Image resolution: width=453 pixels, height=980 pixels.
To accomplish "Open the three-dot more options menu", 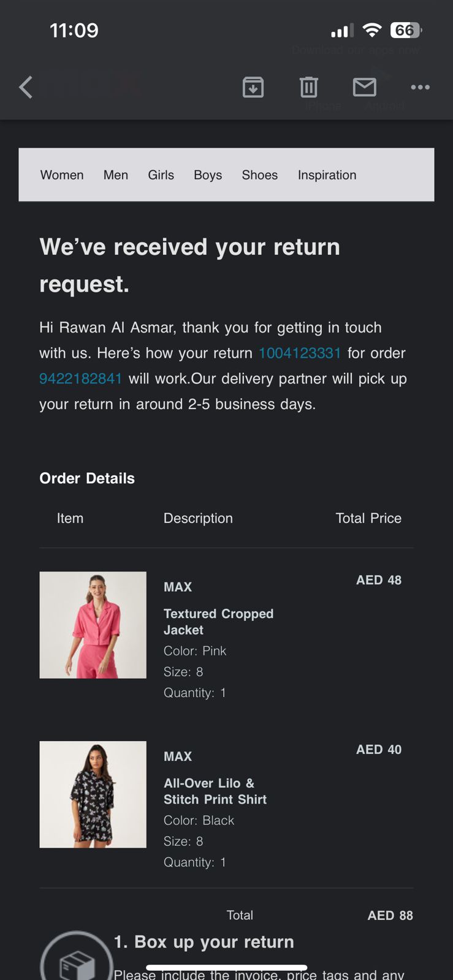I will [x=420, y=88].
